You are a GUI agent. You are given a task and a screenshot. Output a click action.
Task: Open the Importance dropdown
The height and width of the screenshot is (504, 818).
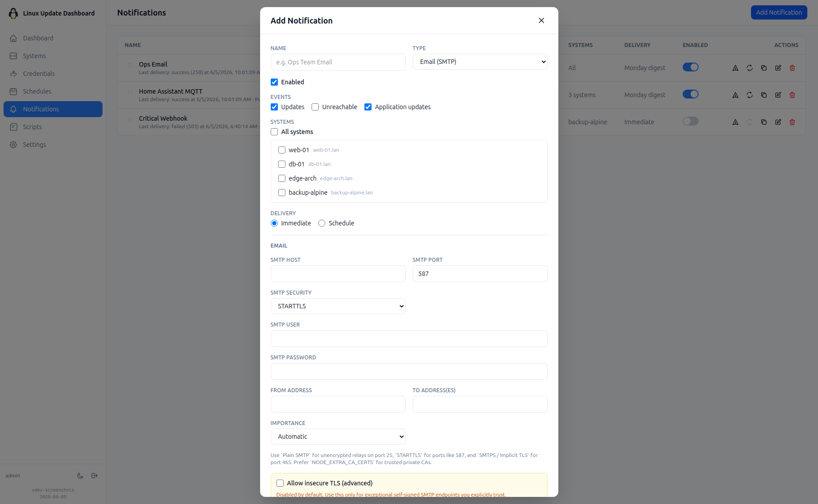pyautogui.click(x=338, y=437)
